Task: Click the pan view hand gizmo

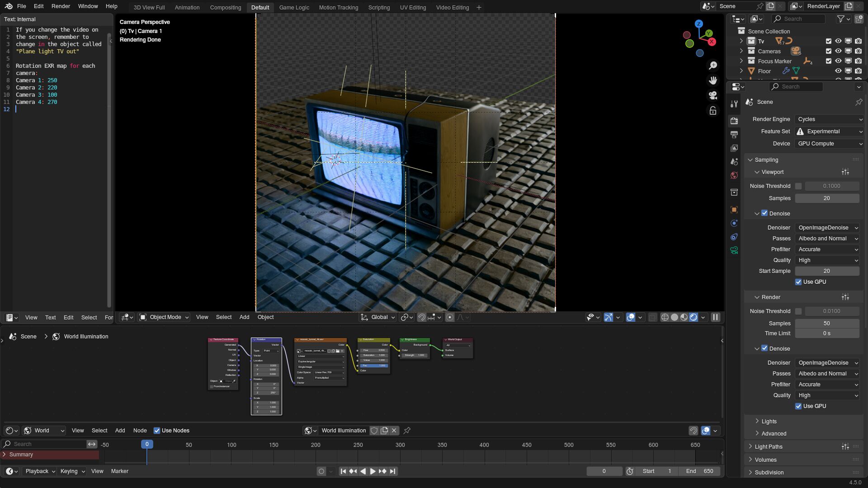Action: 713,80
